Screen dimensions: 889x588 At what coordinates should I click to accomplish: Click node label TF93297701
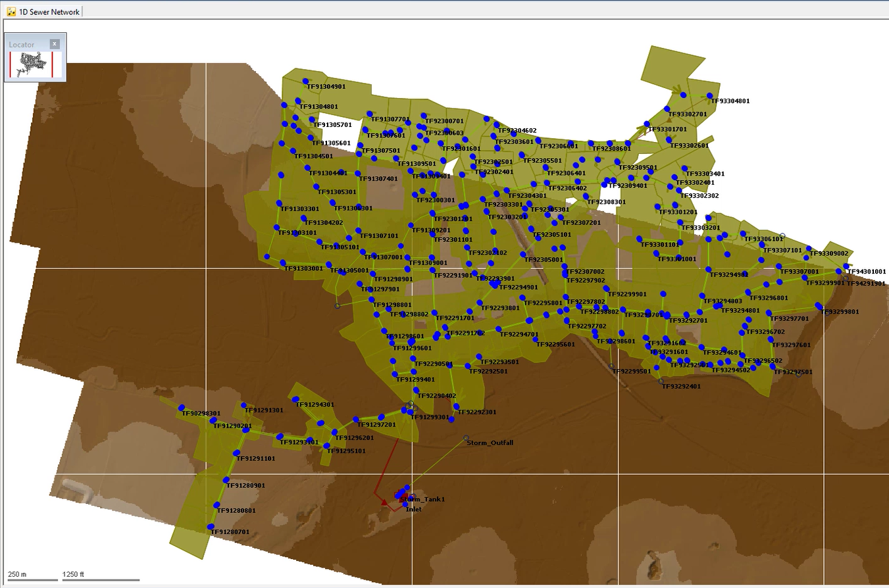(x=789, y=318)
